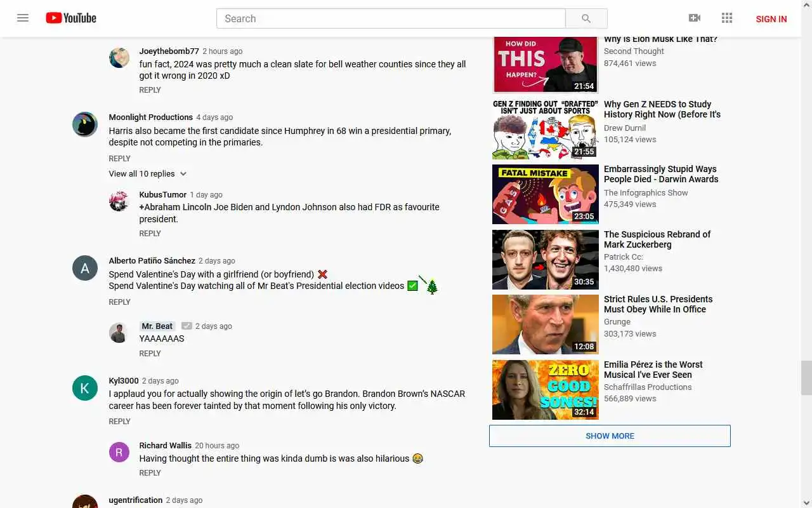The width and height of the screenshot is (812, 508).
Task: Click SIGN IN link
Action: [x=771, y=19]
